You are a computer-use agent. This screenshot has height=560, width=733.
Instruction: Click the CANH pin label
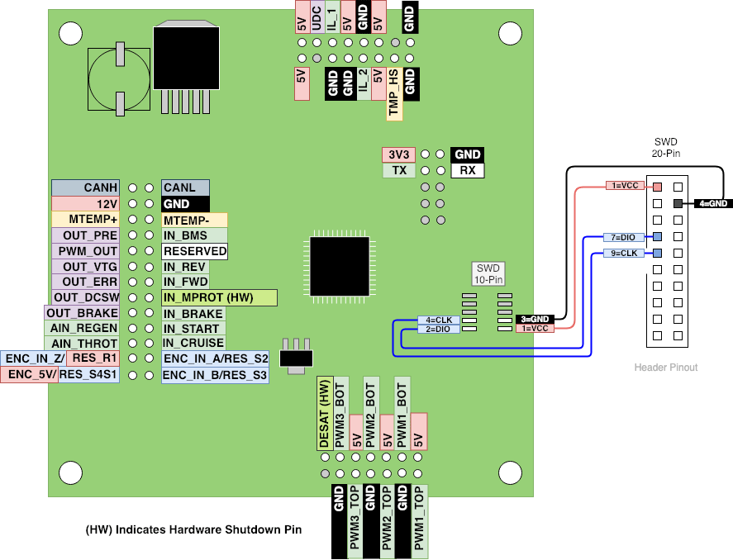tap(86, 188)
